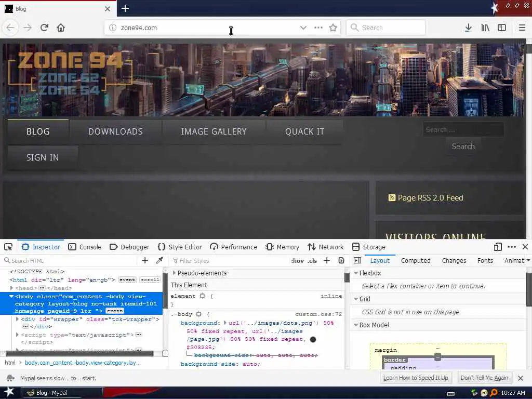
Task: Expand the head element node
Action: coord(11,288)
